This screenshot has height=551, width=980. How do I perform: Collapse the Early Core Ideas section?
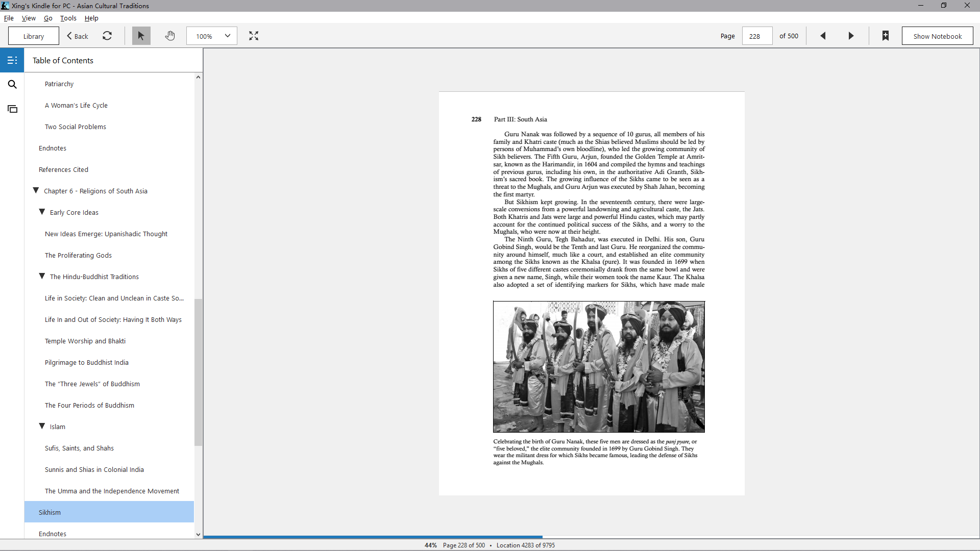point(42,212)
